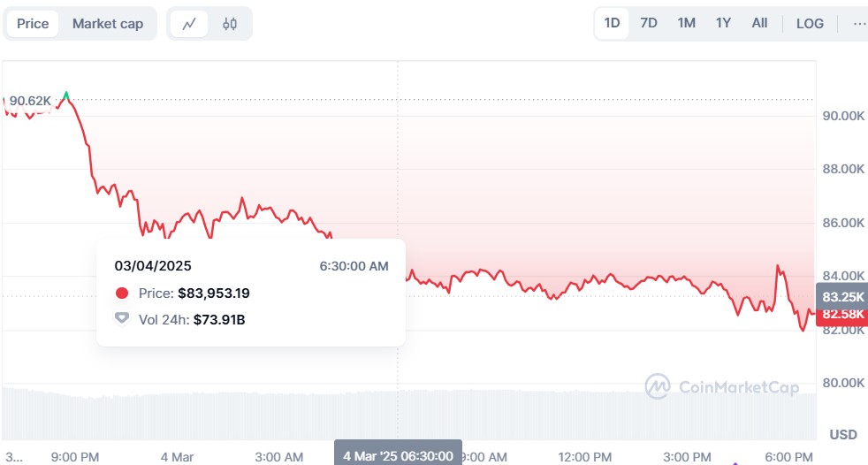Viewport: 868px width, 465px height.
Task: Switch to Market cap view
Action: coord(108,24)
